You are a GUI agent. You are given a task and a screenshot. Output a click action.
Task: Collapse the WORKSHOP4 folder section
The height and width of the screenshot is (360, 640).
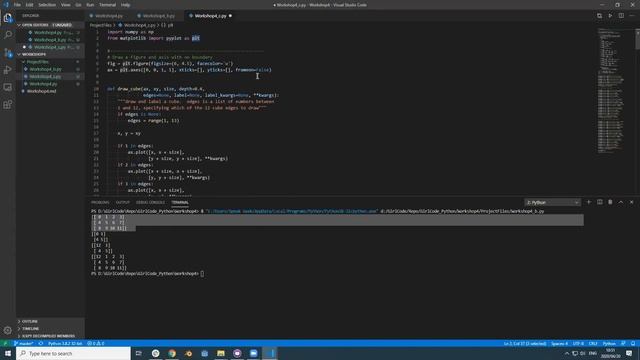[50, 54]
